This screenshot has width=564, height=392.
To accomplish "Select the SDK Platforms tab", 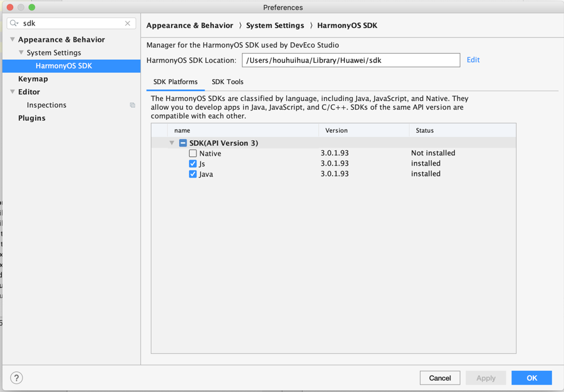I will click(175, 82).
